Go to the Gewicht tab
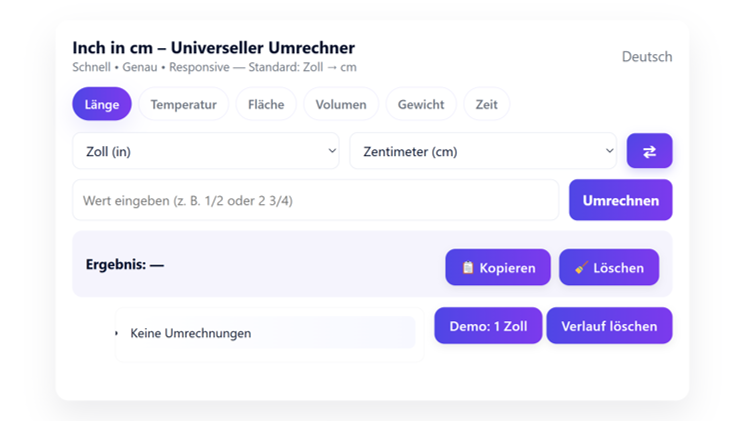Viewport: 749px width, 421px height. pyautogui.click(x=421, y=104)
